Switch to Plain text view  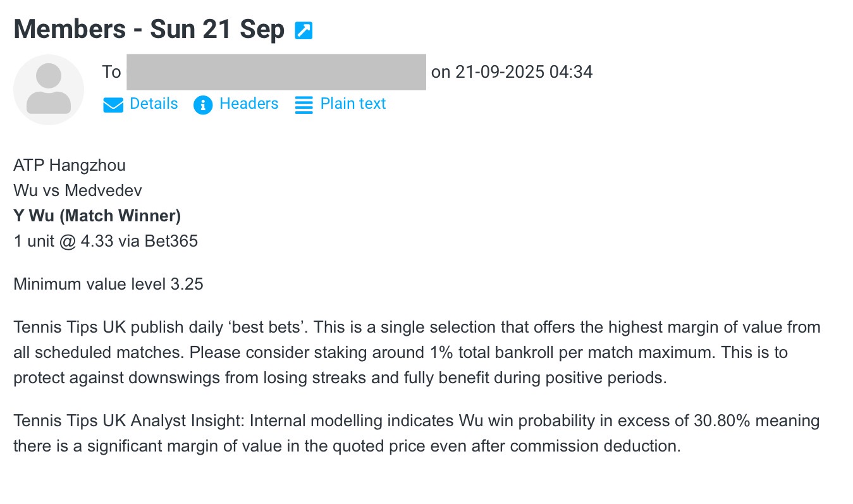[x=353, y=104]
